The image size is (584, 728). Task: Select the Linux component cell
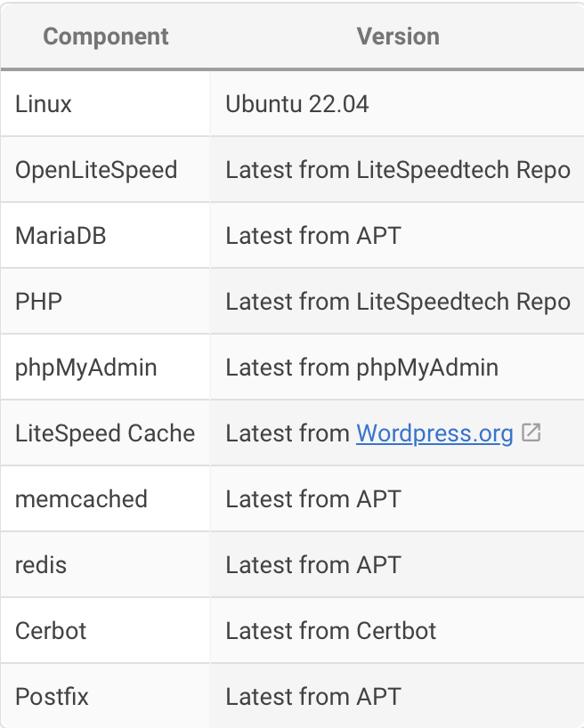point(44,103)
